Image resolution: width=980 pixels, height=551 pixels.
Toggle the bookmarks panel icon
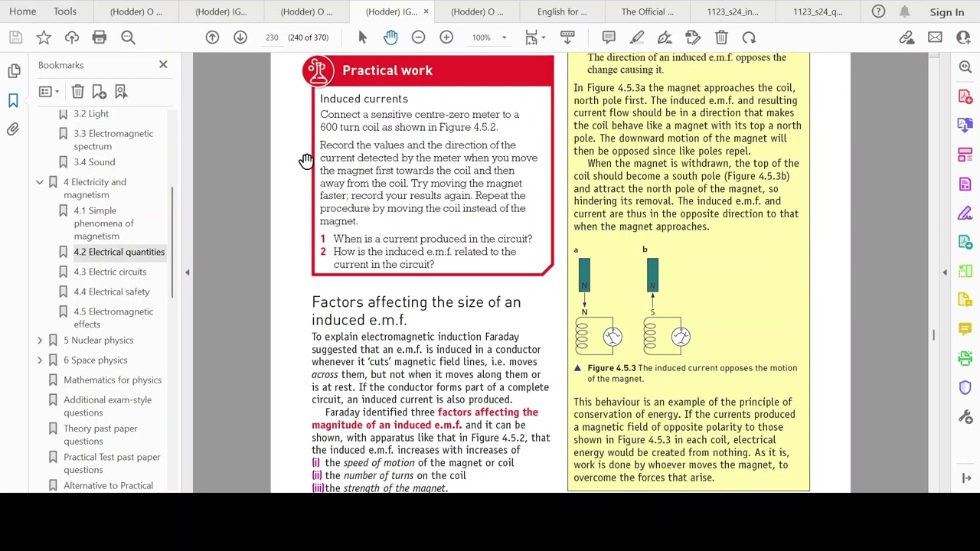pyautogui.click(x=14, y=100)
